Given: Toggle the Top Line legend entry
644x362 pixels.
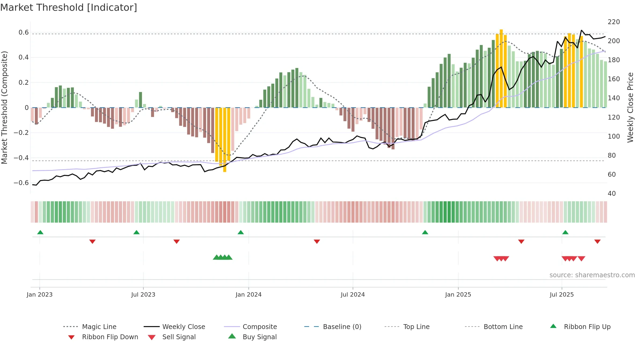Looking at the screenshot, I should tap(407, 327).
